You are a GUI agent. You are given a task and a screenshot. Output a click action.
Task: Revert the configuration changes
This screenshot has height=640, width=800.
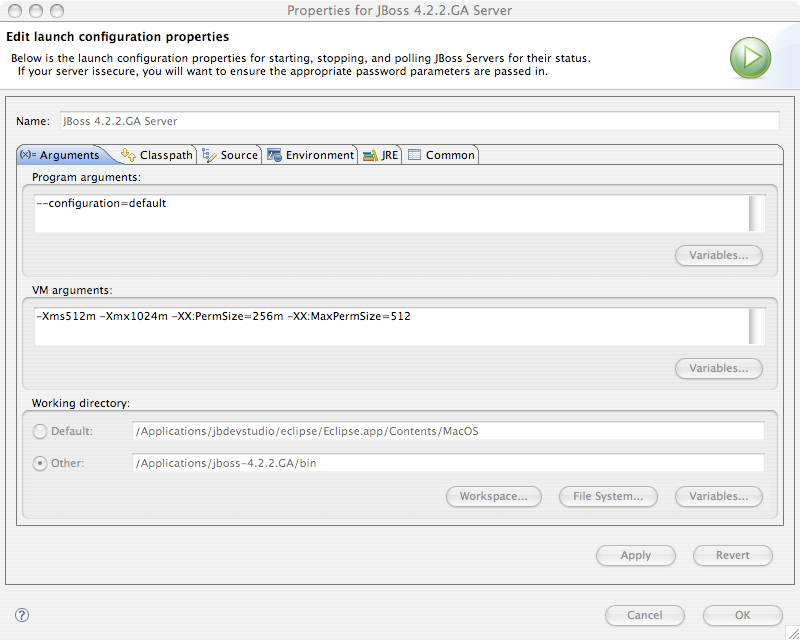pos(733,555)
